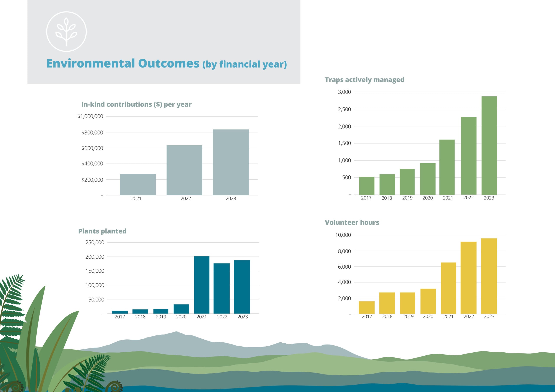This screenshot has height=392, width=555.
Task: Select the $1,000,000 axis label
Action: point(90,116)
